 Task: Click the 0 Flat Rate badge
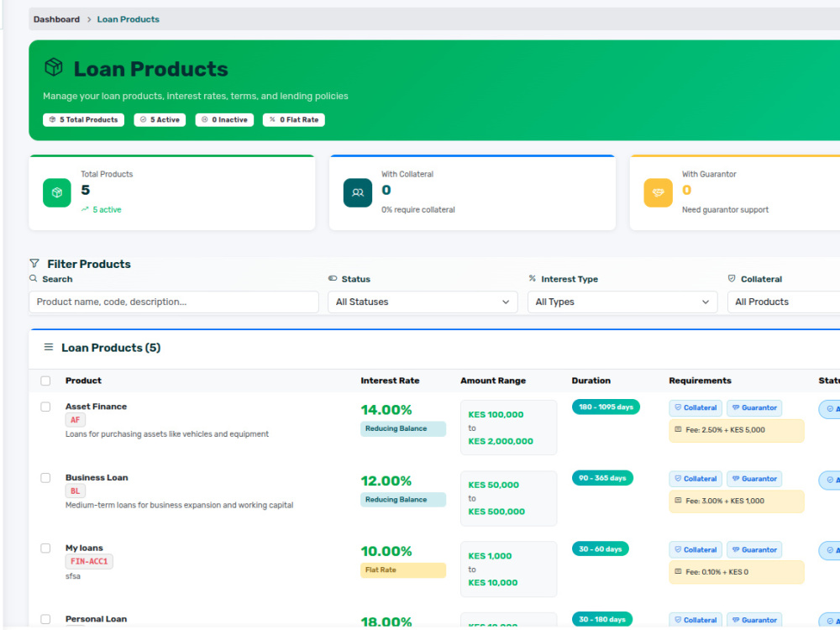(x=293, y=120)
